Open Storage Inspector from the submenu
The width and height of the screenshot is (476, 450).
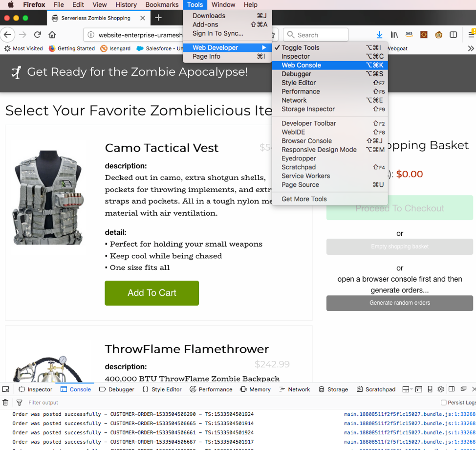(330, 109)
